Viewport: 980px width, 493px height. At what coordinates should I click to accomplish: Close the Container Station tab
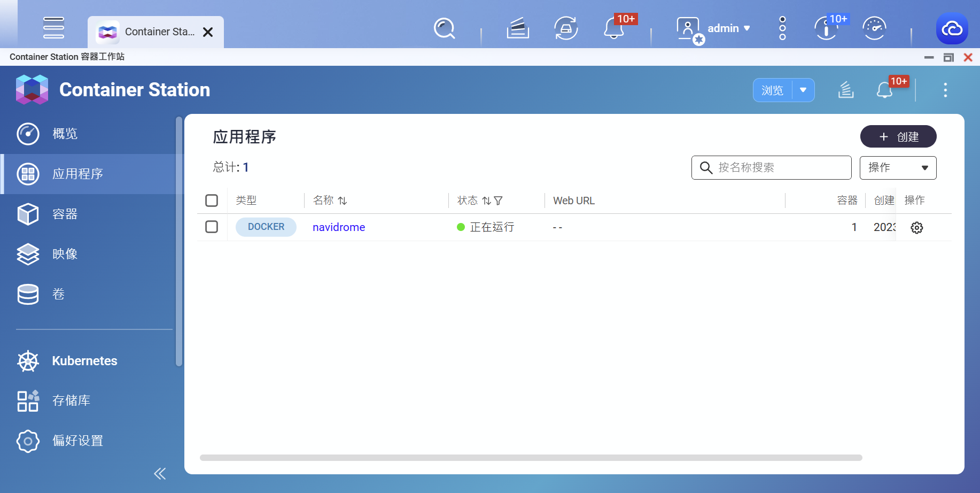[208, 32]
